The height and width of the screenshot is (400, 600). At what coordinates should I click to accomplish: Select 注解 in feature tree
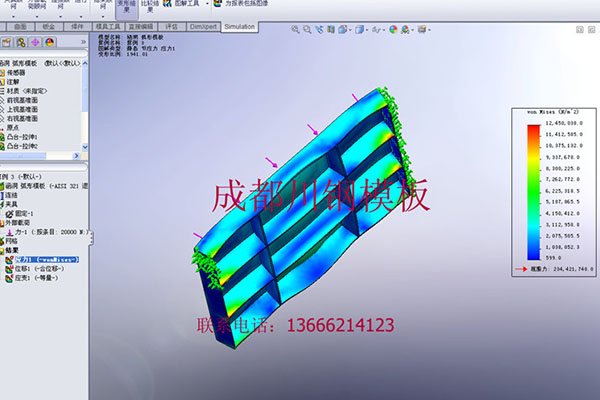(13, 82)
